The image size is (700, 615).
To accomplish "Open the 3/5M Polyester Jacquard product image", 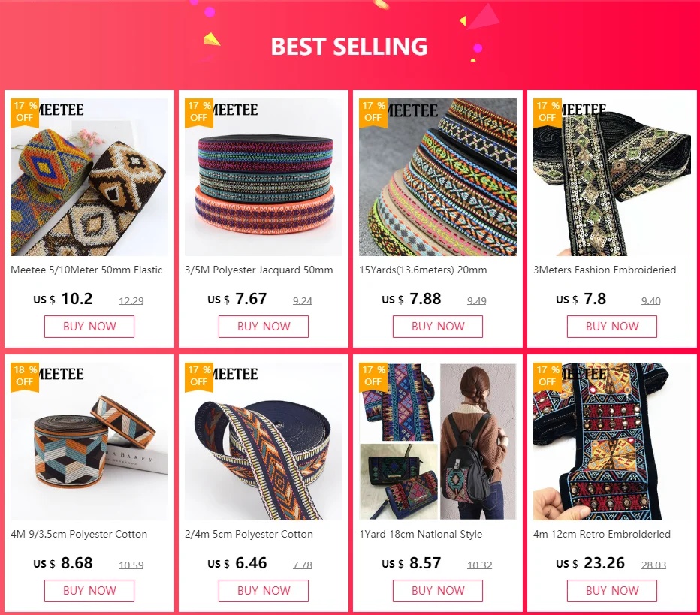I will tap(264, 176).
